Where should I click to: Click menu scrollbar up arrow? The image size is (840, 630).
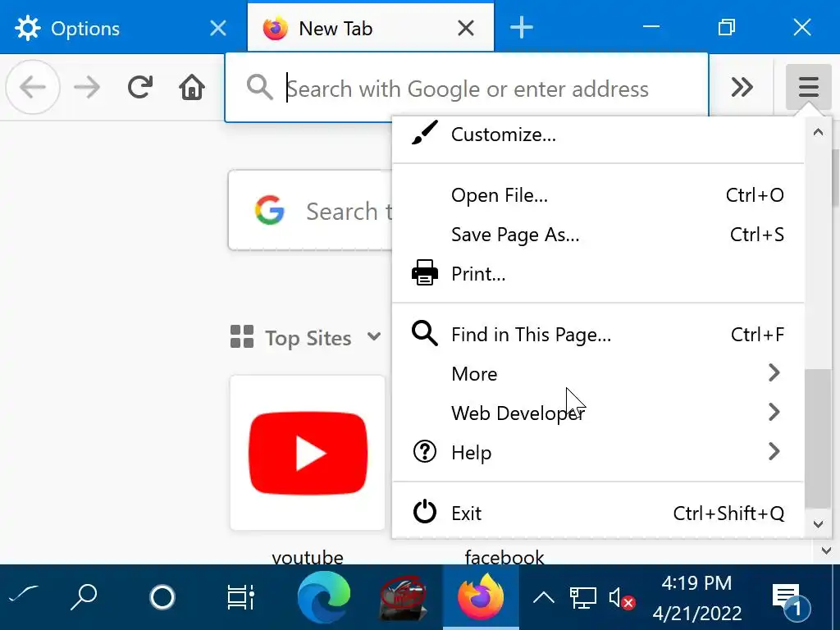(818, 132)
